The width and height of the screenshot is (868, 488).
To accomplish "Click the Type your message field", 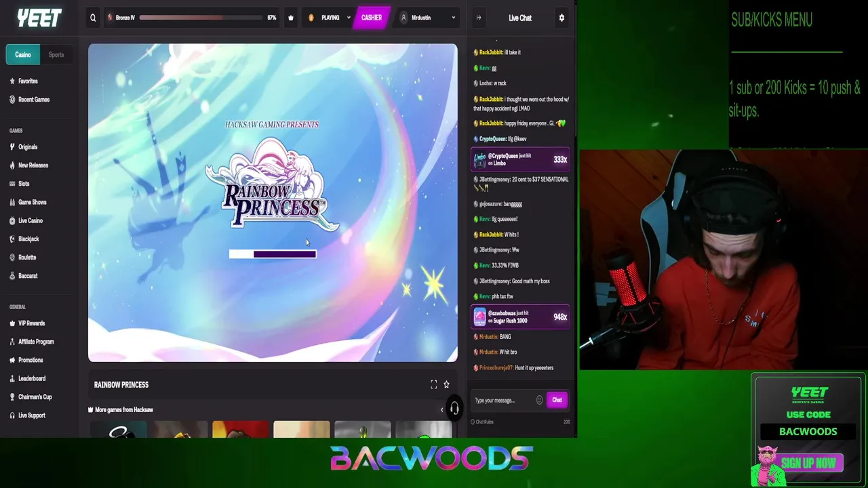I will point(505,400).
